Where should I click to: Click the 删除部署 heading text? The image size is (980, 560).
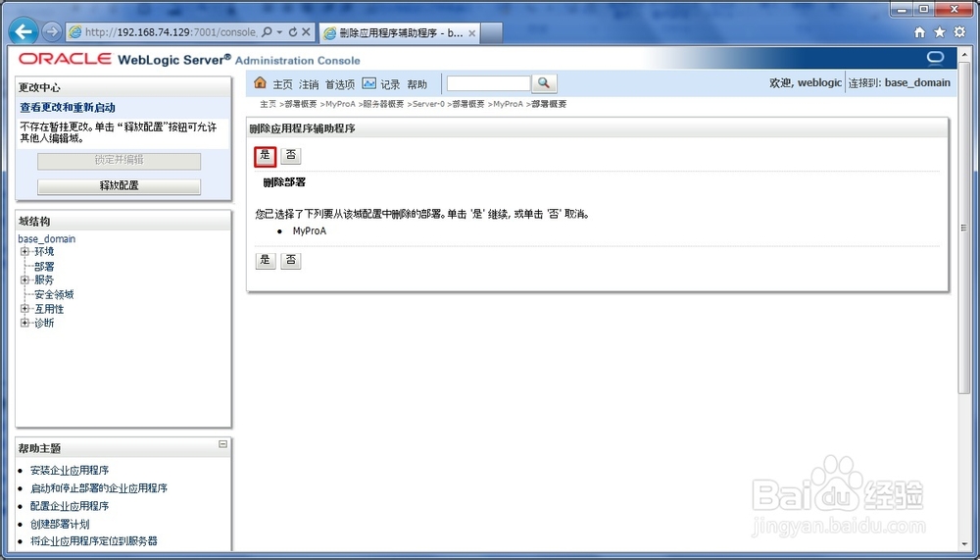click(x=284, y=182)
